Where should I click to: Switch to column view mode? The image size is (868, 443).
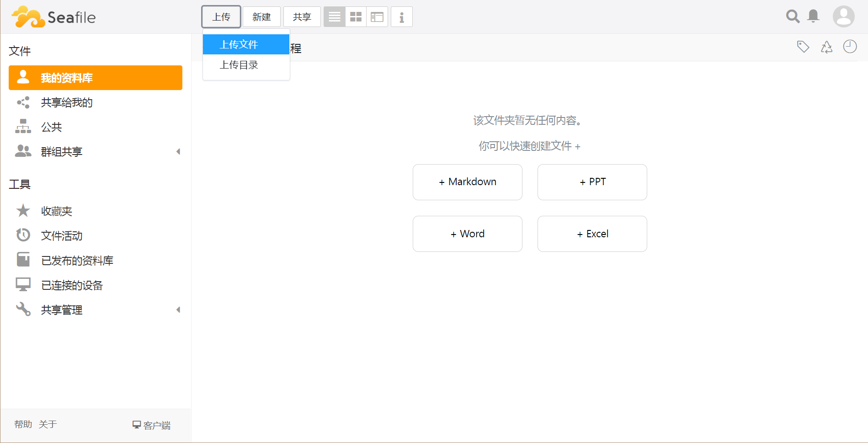[377, 17]
